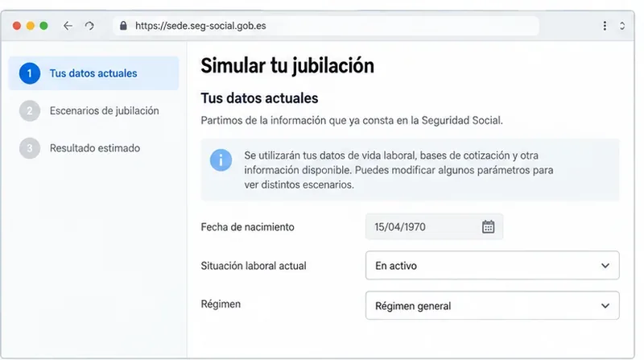Click the Simular tu jubilación heading
Image resolution: width=644 pixels, height=360 pixels.
point(287,66)
